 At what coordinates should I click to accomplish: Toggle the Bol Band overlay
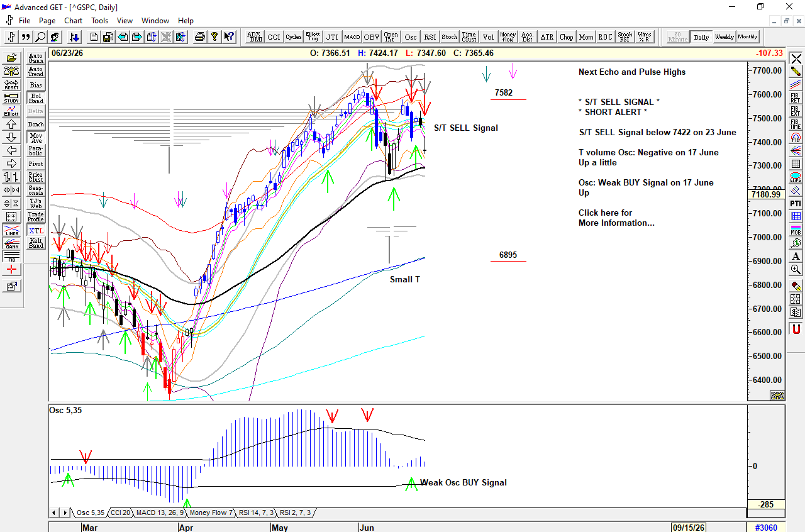(36, 98)
